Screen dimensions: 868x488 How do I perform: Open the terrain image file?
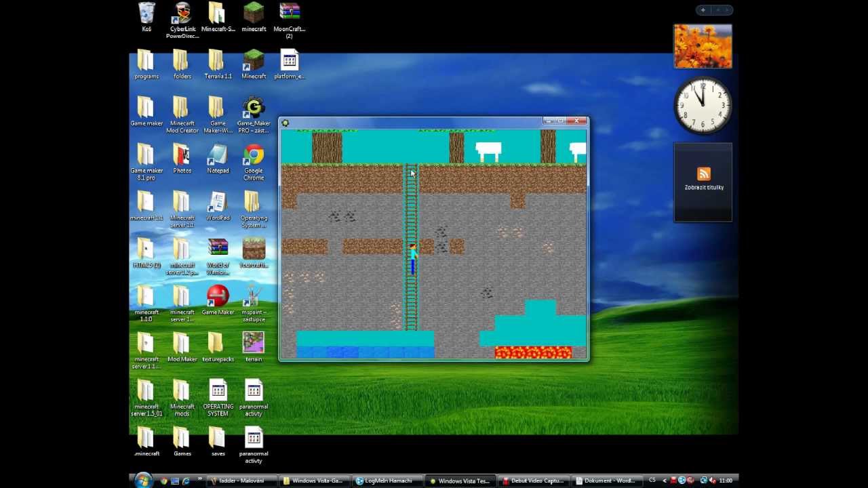coord(254,347)
